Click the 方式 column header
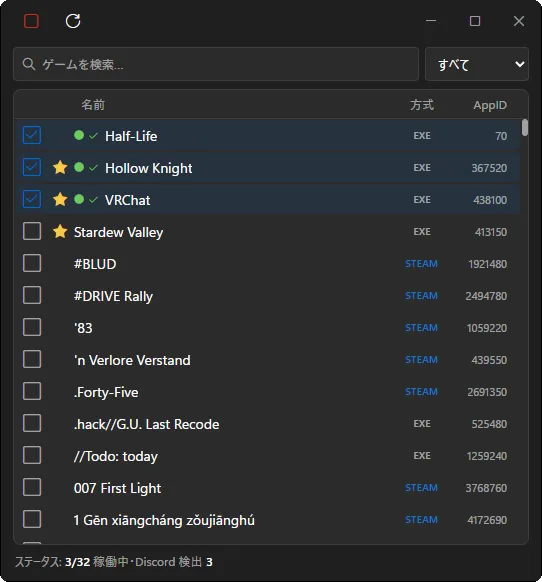This screenshot has width=542, height=582. coord(422,105)
